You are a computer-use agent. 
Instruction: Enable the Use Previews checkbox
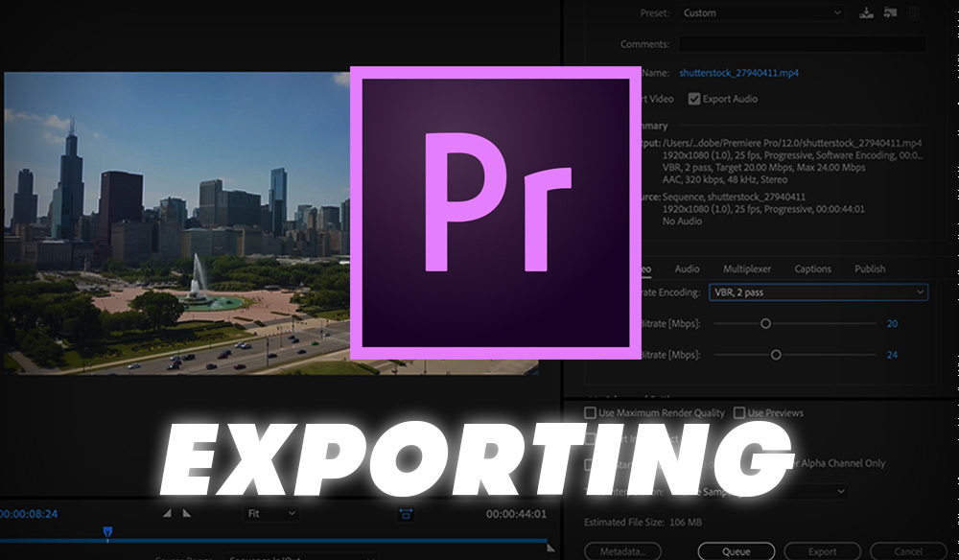(738, 413)
